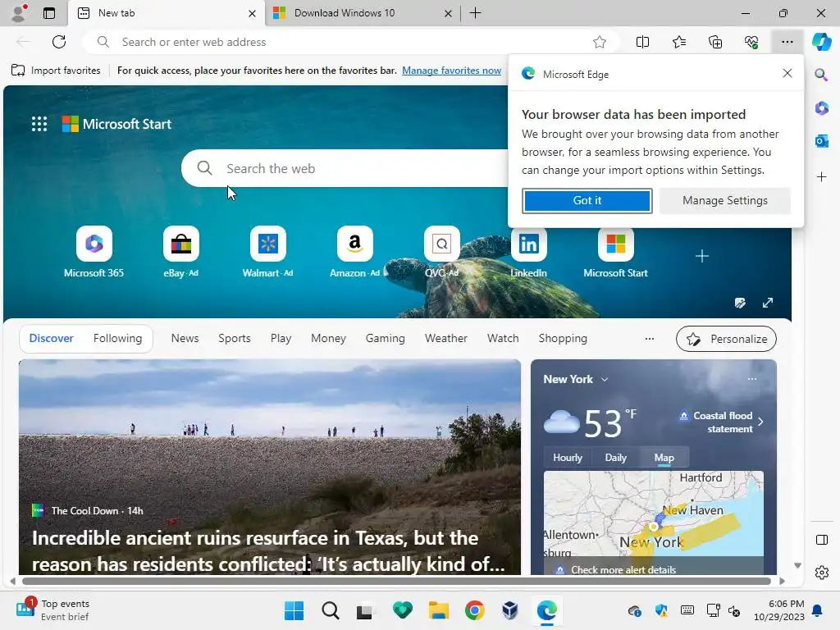Open Split screen icon in toolbar
Viewport: 840px width, 630px height.
coord(642,42)
